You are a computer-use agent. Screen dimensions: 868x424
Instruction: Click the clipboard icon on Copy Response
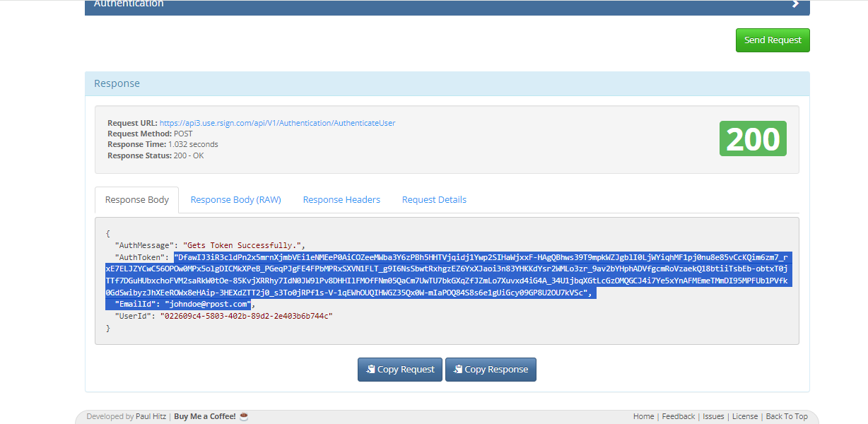pyautogui.click(x=457, y=370)
